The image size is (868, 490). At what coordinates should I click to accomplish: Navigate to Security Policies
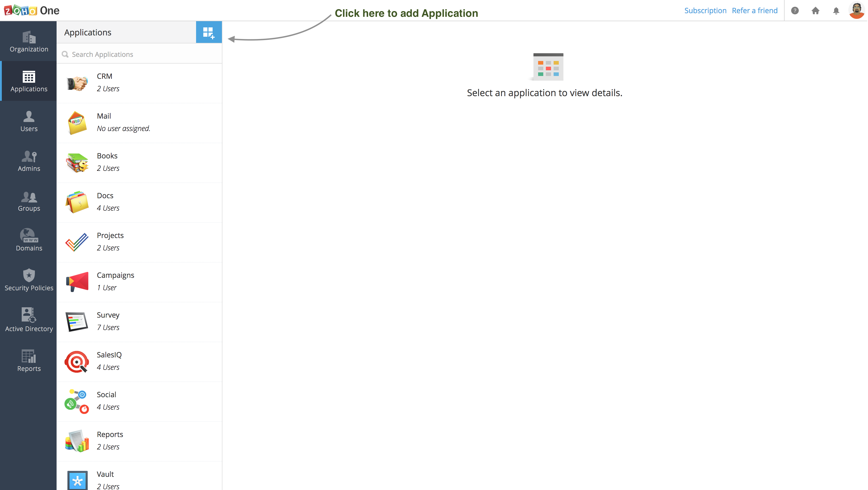point(29,280)
